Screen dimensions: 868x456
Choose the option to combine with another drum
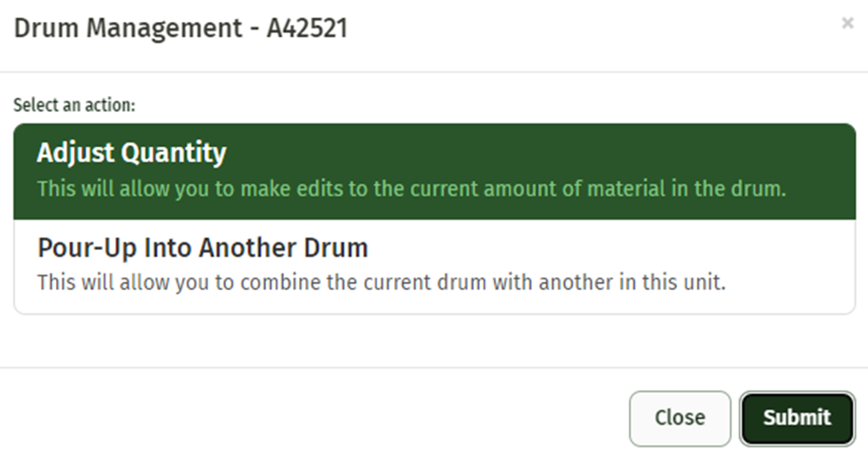coord(434,266)
